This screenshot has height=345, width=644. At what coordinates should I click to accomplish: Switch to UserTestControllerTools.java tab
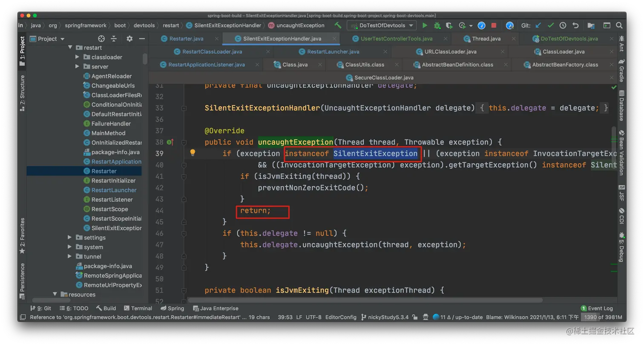(397, 39)
